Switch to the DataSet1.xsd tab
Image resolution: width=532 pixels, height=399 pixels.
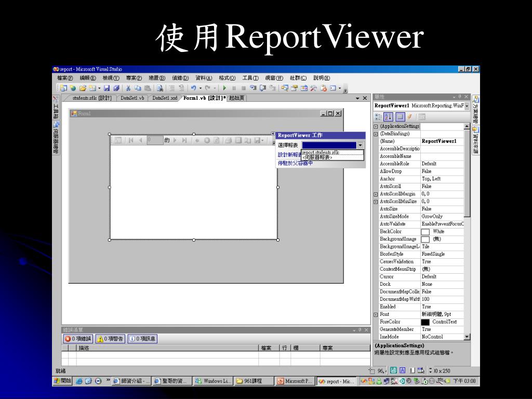[165, 98]
